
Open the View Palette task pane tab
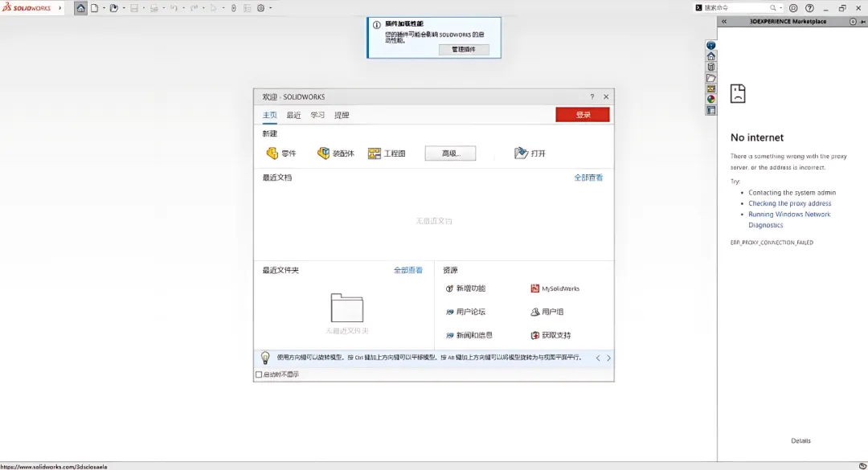(710, 88)
